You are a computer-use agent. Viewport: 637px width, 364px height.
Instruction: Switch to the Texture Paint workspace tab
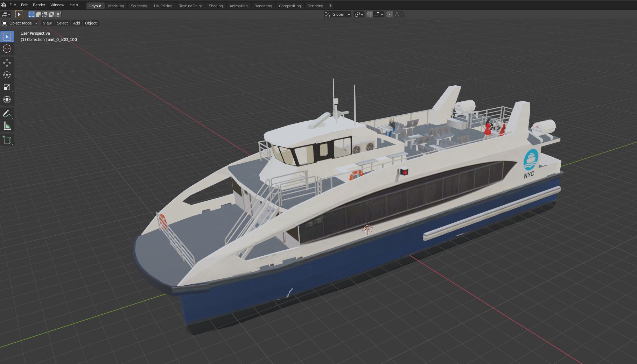[x=190, y=6]
